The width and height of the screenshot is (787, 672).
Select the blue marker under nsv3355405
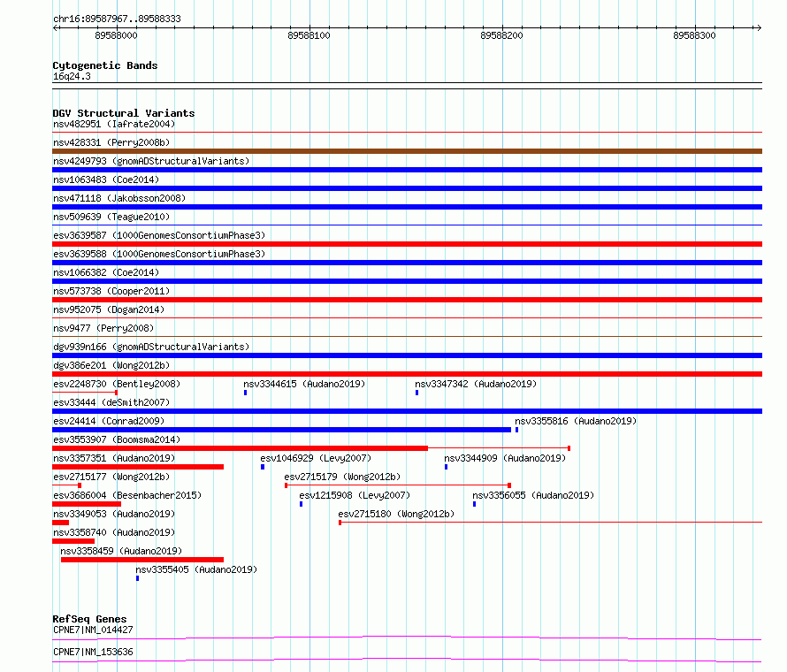pyautogui.click(x=138, y=578)
